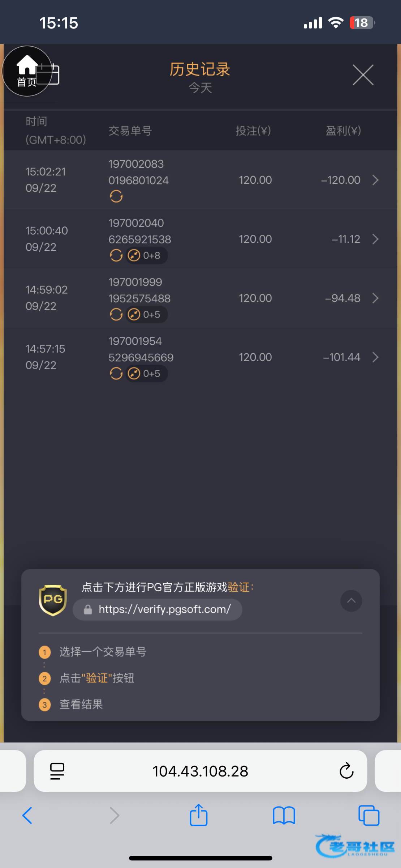Tap the PG shield logo
Image resolution: width=401 pixels, height=868 pixels.
[x=53, y=600]
